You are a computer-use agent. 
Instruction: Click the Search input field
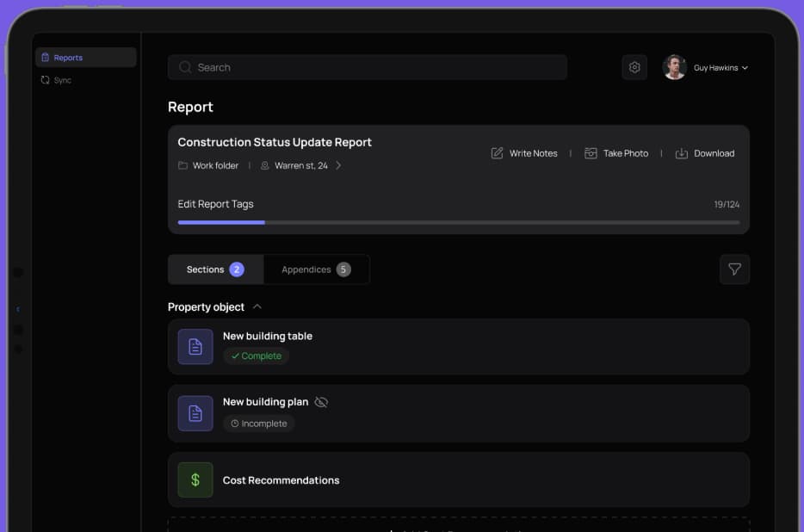[368, 67]
